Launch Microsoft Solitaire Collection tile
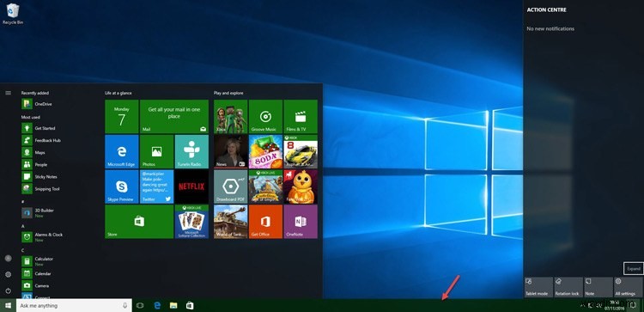 point(191,222)
